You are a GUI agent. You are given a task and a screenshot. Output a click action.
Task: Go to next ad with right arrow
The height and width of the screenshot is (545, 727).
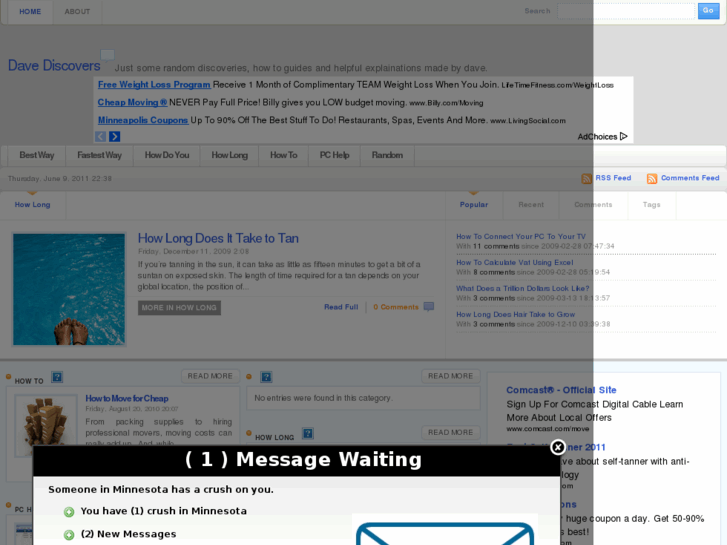click(x=115, y=136)
